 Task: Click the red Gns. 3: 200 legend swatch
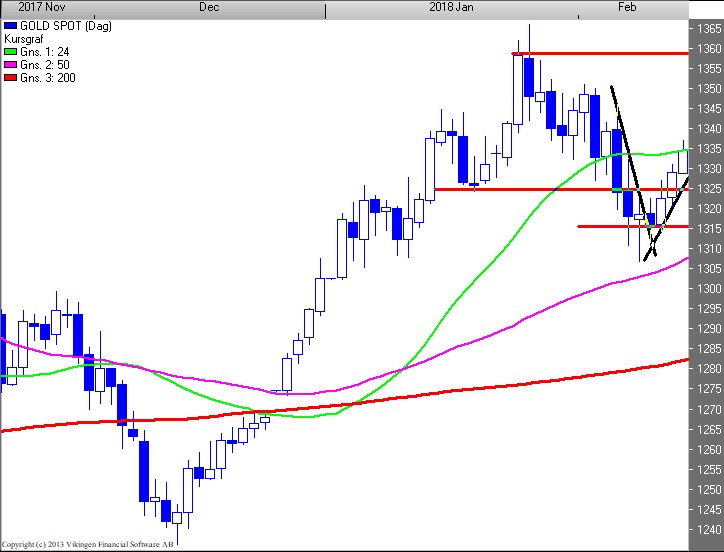point(9,78)
